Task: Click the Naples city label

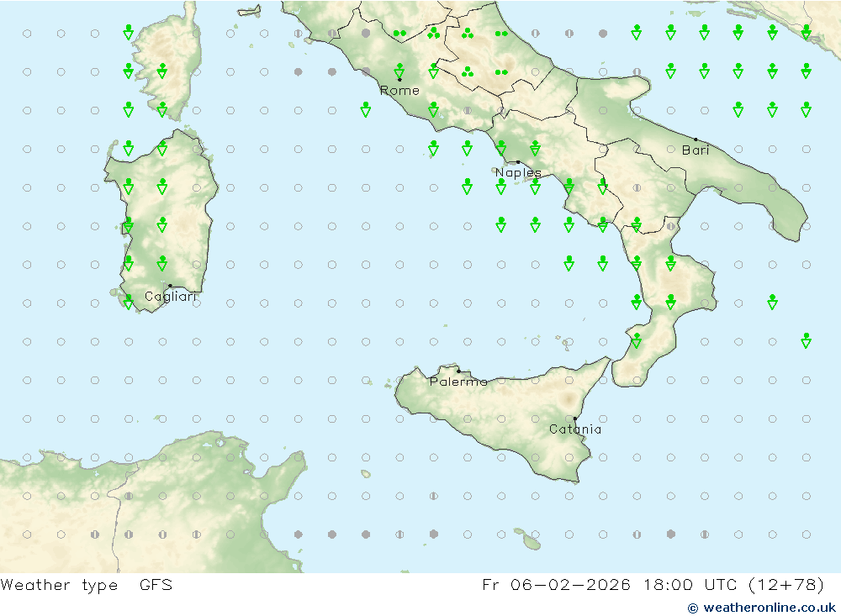Action: pyautogui.click(x=518, y=173)
